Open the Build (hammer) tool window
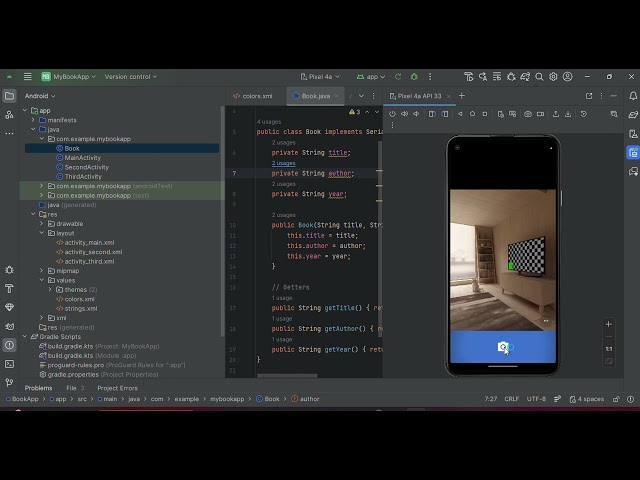640x480 pixels. [x=9, y=289]
